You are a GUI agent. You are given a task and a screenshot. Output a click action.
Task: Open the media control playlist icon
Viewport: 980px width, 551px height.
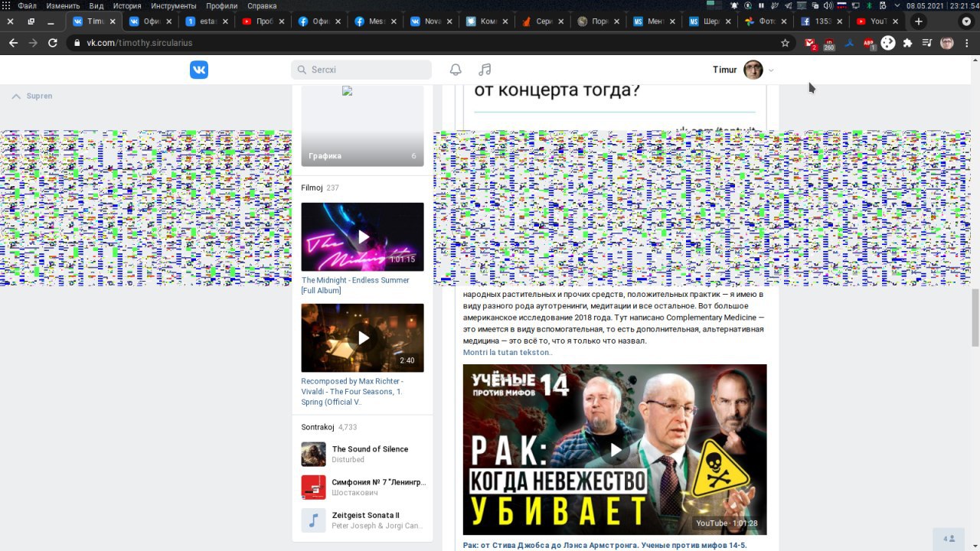[x=927, y=43]
